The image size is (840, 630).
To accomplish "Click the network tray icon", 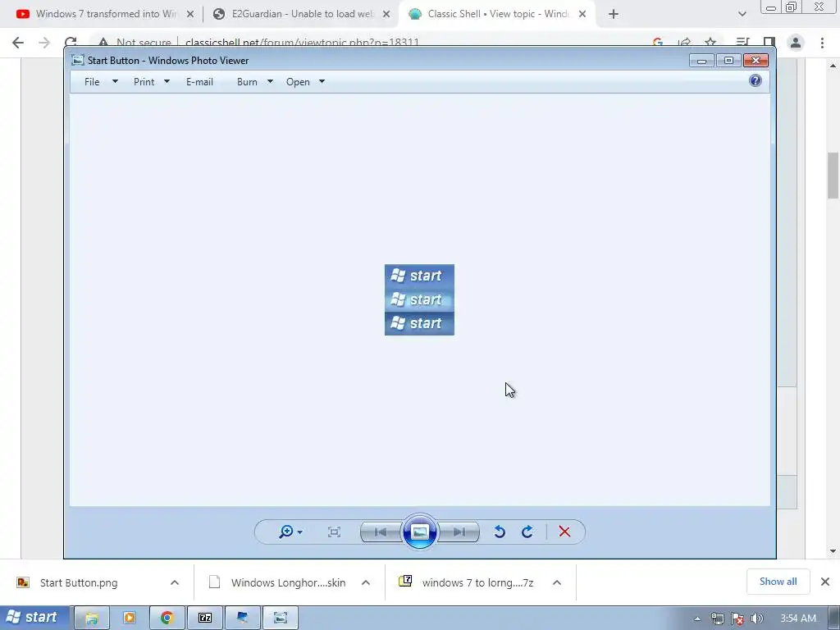I will pos(717,619).
